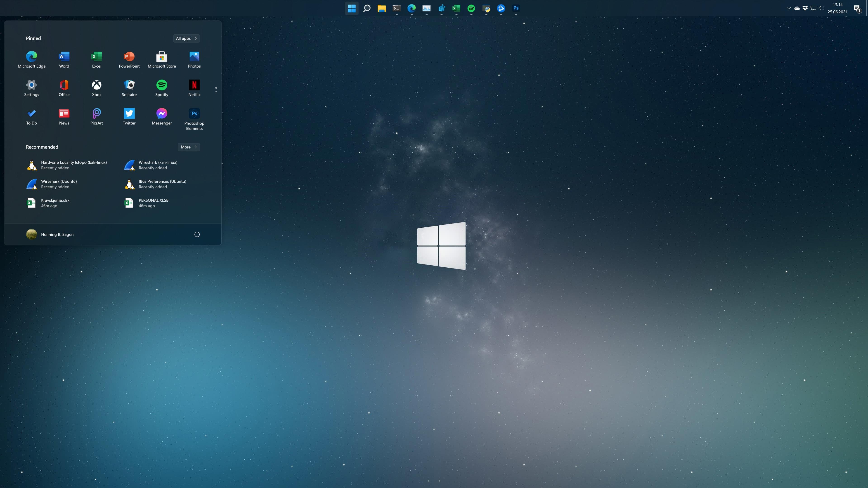The width and height of the screenshot is (868, 488).
Task: Open Excel from pinned apps grid
Action: [x=97, y=60]
